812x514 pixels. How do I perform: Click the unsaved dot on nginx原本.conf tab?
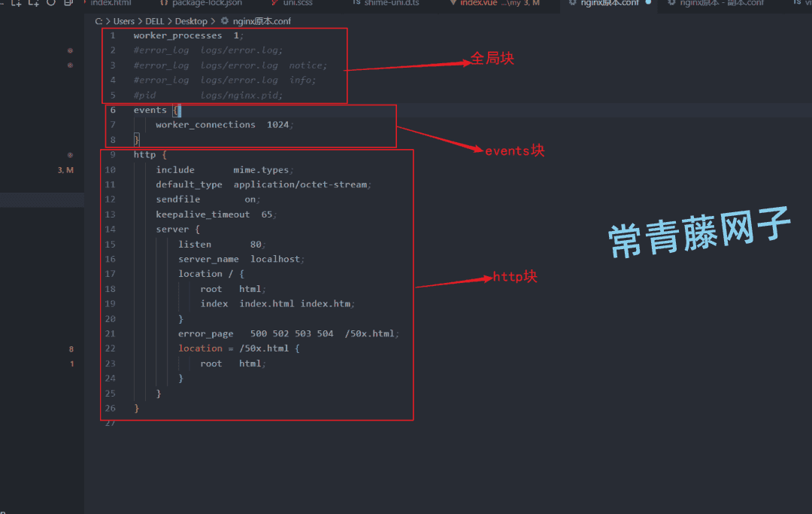pos(648,2)
